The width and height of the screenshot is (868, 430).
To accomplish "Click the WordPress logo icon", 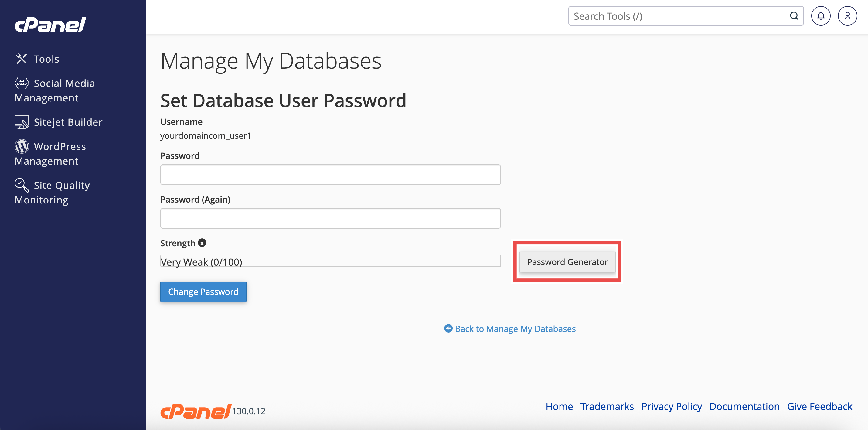I will coord(22,146).
